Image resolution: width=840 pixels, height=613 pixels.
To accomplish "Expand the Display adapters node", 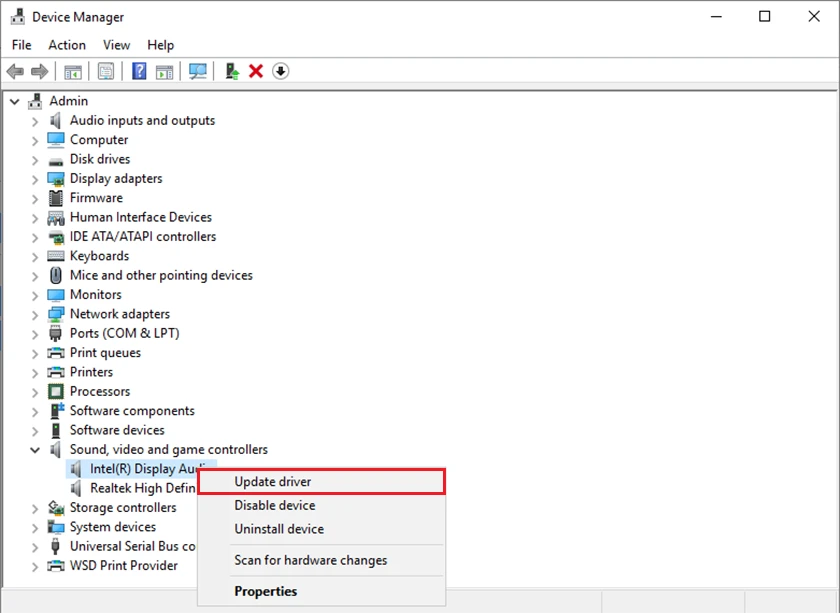I will tap(35, 180).
